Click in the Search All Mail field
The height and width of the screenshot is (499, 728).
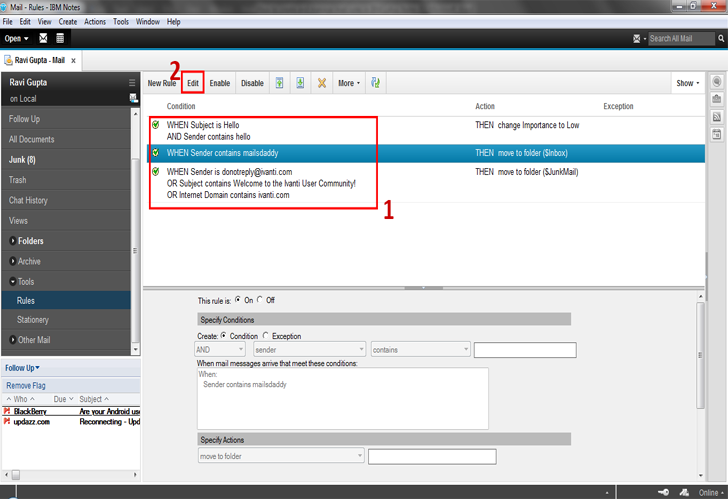click(x=681, y=39)
